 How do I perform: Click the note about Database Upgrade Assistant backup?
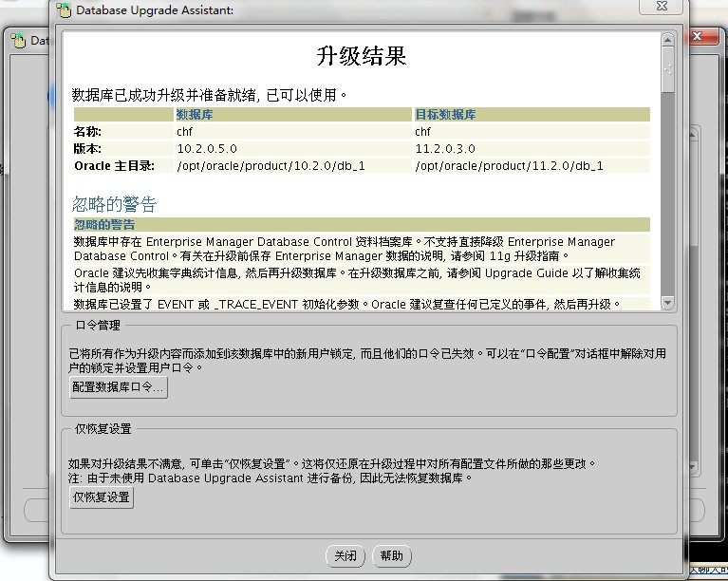pos(270,478)
